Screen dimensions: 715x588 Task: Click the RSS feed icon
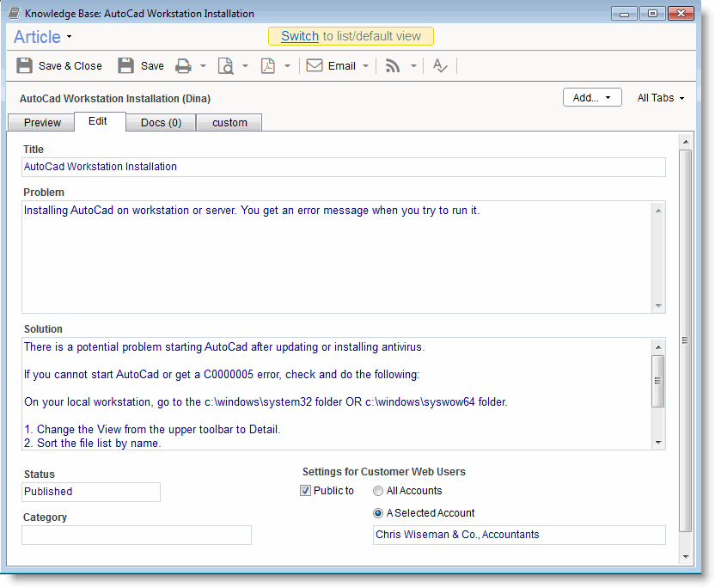394,65
